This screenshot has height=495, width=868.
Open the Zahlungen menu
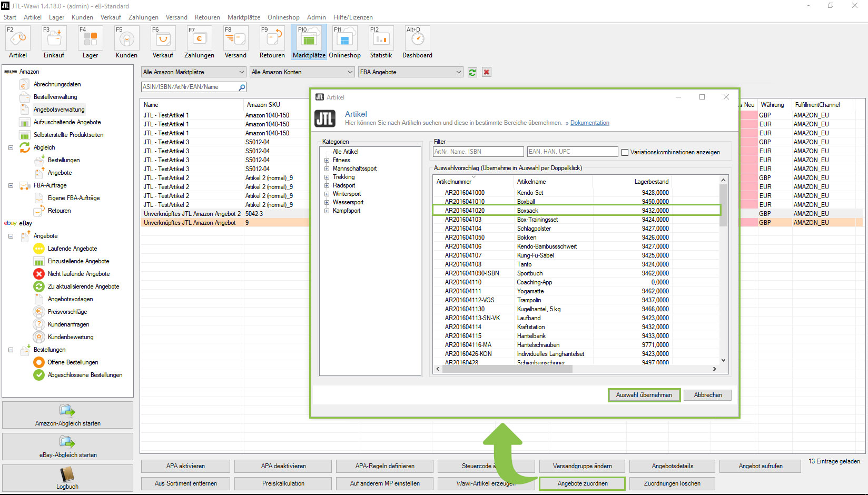point(143,17)
